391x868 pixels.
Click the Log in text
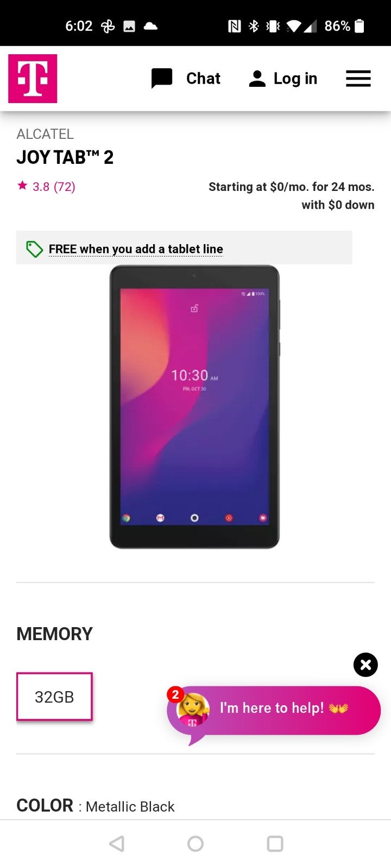[x=295, y=79]
